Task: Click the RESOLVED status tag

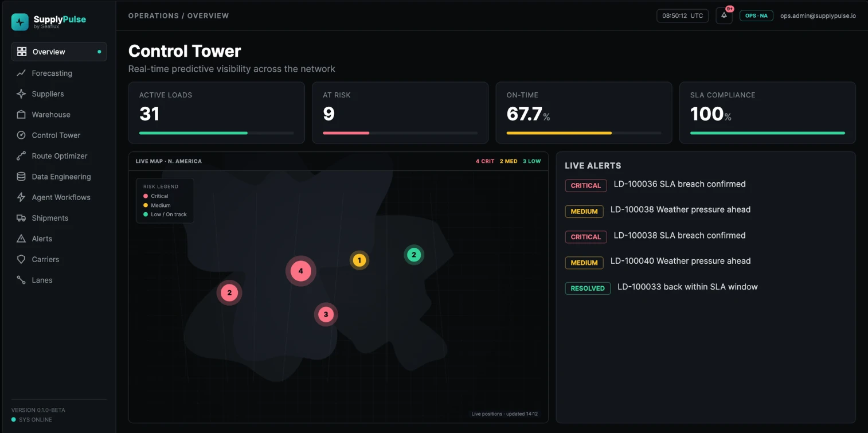Action: coord(588,288)
